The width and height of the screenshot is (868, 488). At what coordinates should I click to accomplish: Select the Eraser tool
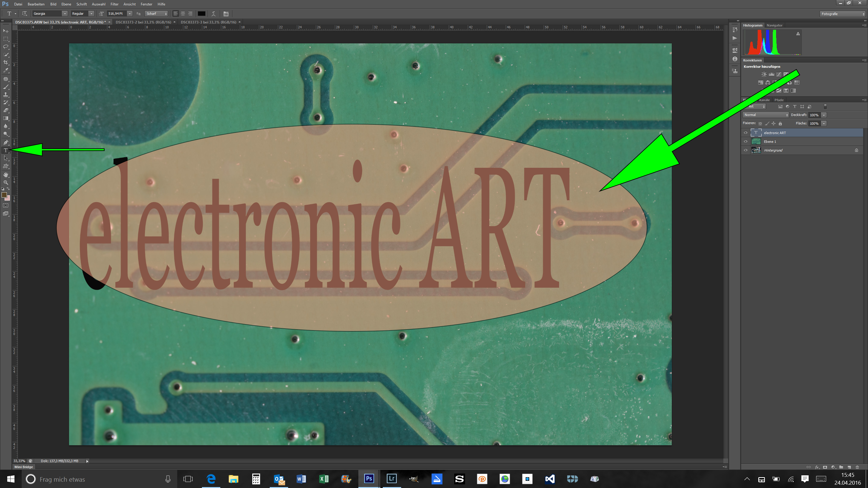[6, 111]
